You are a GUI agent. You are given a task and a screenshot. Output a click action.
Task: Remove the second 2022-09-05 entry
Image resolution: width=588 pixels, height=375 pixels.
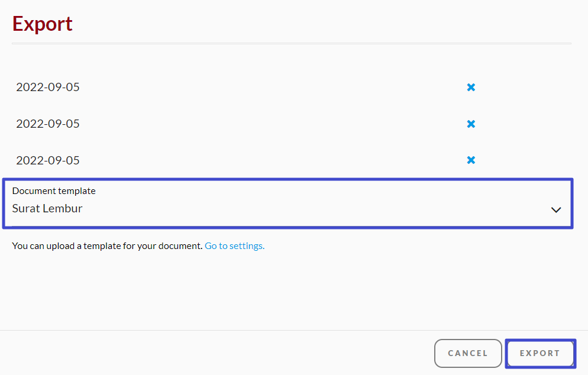(471, 124)
